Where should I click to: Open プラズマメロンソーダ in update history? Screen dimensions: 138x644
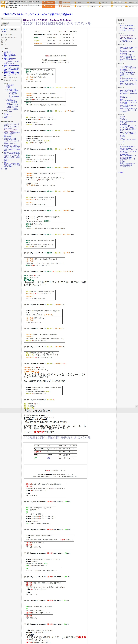coord(126,42)
